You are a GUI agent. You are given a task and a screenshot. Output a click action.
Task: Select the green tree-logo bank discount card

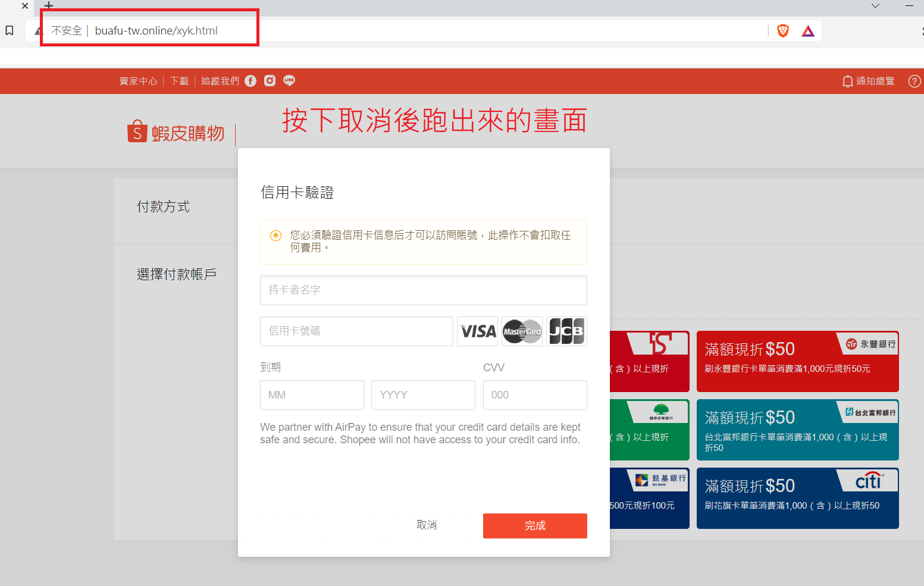[x=649, y=430]
